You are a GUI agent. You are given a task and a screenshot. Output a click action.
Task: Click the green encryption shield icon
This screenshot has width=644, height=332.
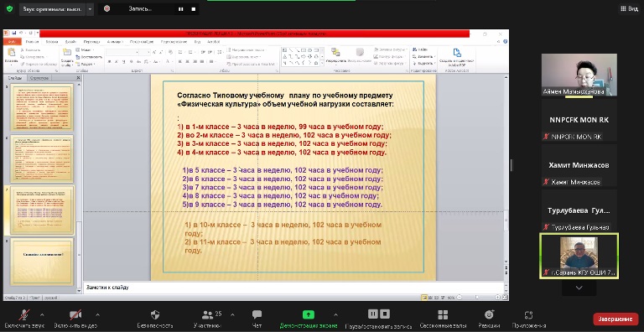(x=9, y=8)
